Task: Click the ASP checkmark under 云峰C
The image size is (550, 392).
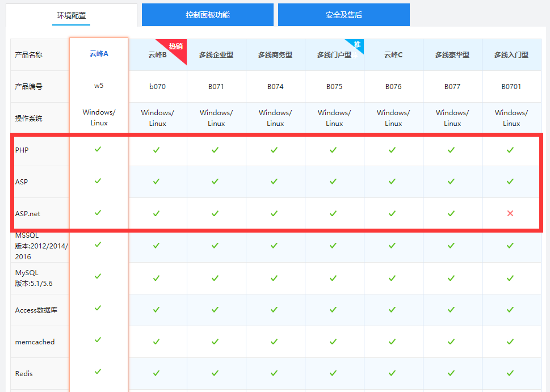Action: 392,182
